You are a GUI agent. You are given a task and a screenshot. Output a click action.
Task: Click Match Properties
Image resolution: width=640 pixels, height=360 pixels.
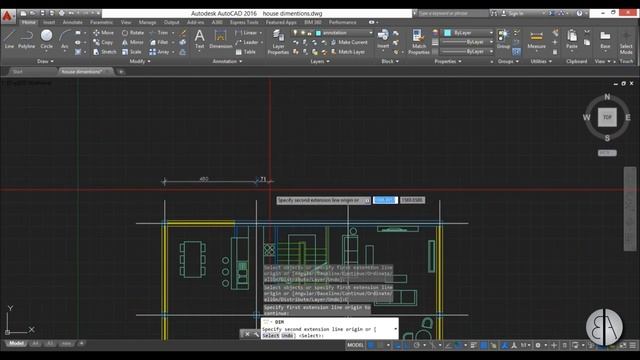(x=419, y=42)
